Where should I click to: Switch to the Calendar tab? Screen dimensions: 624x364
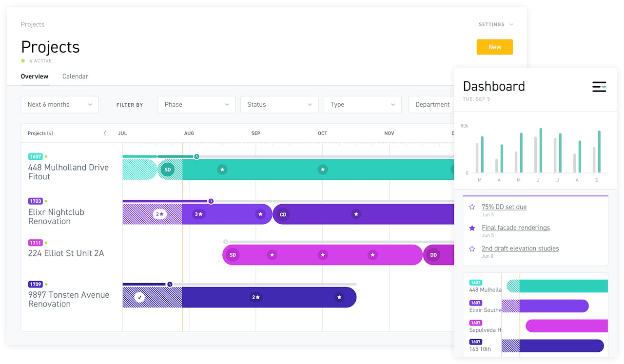(75, 77)
